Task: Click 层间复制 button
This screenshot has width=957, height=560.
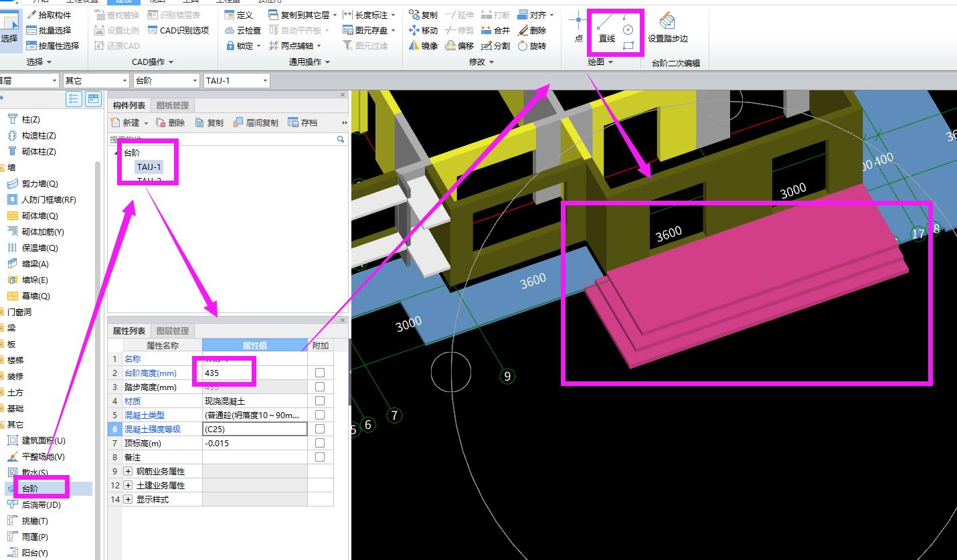Action: 256,122
